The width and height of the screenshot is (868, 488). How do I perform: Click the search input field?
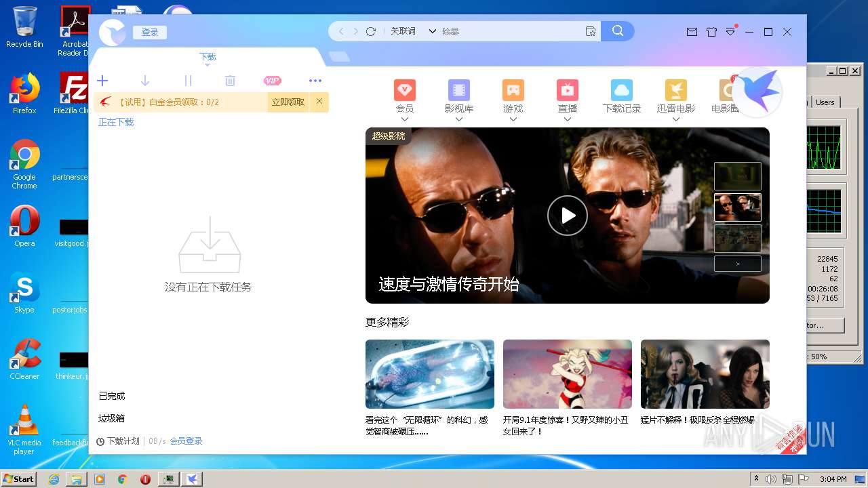coord(510,31)
